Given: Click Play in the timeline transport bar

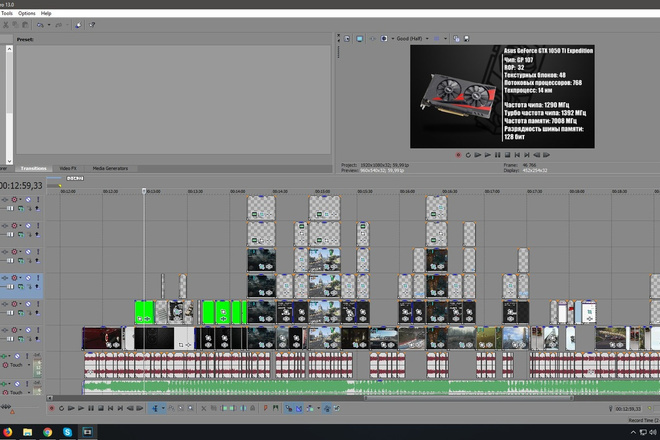Looking at the screenshot, I should pyautogui.click(x=81, y=408).
